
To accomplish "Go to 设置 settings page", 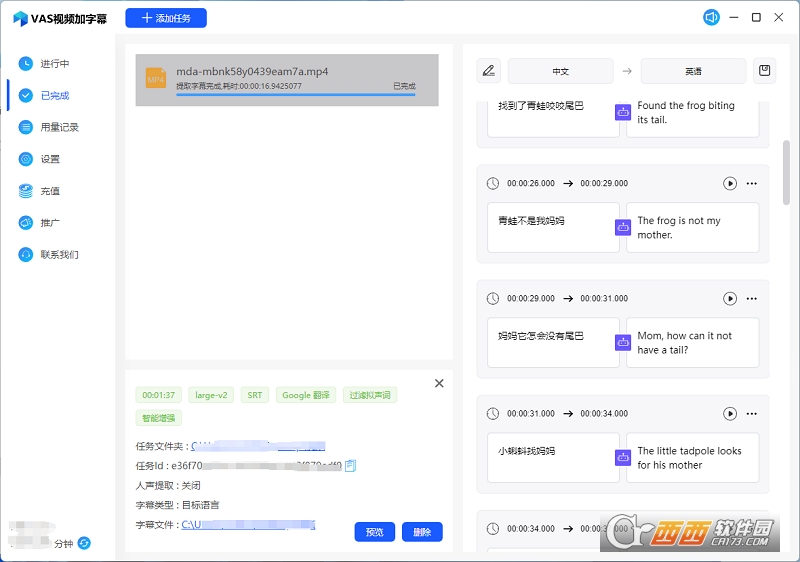I will click(50, 159).
